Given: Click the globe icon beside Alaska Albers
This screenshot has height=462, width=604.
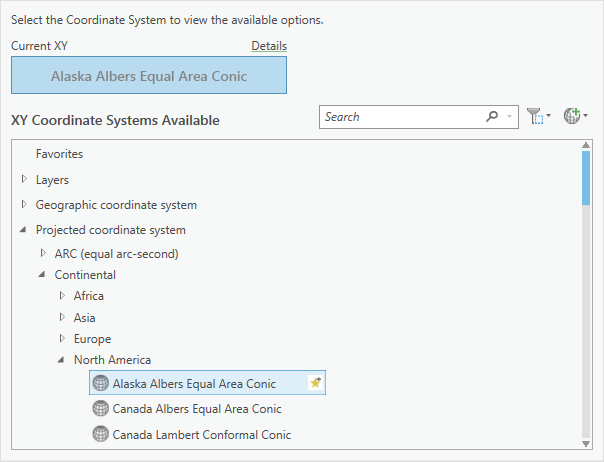Looking at the screenshot, I should pyautogui.click(x=100, y=383).
